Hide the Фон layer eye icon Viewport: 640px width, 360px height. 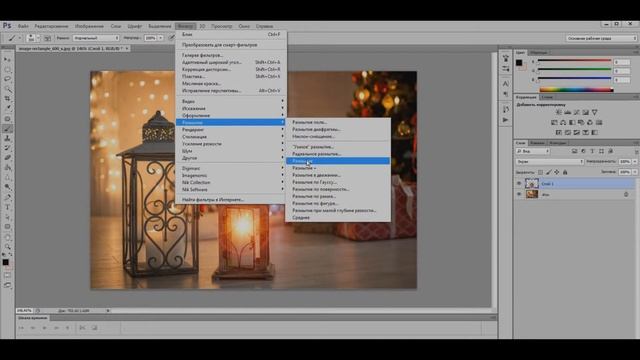pos(519,195)
